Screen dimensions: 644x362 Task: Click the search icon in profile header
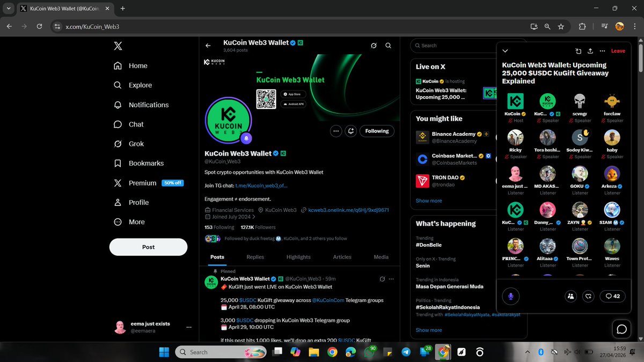(388, 46)
